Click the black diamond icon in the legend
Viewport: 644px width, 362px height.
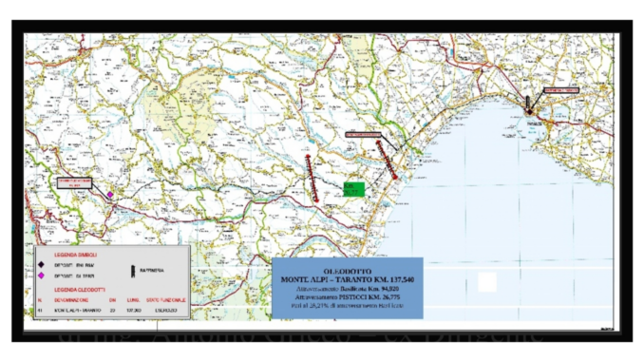(x=41, y=265)
